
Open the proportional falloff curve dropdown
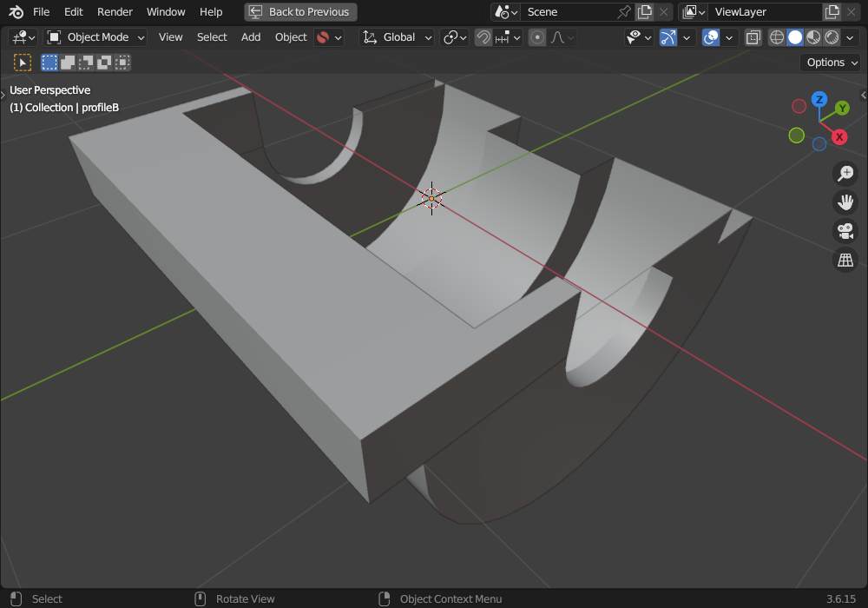[x=562, y=37]
